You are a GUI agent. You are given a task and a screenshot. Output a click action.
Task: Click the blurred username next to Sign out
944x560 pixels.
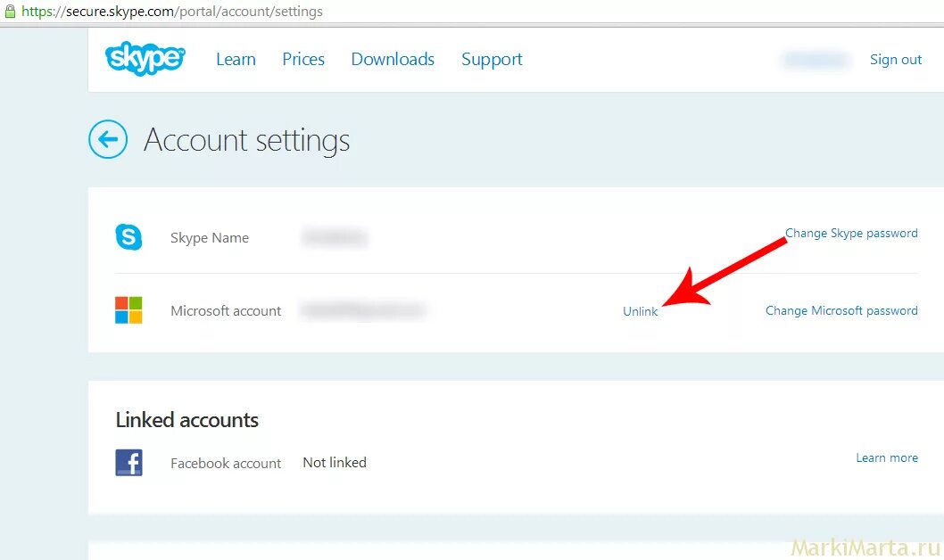click(816, 60)
